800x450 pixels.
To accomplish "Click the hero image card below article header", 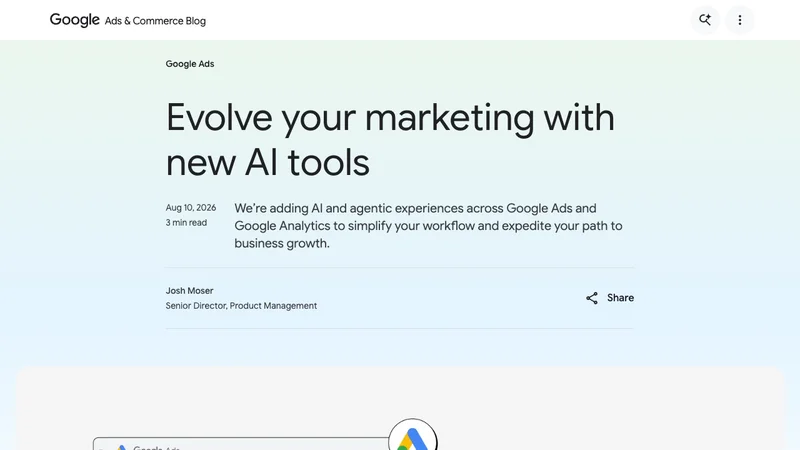I will (x=400, y=408).
